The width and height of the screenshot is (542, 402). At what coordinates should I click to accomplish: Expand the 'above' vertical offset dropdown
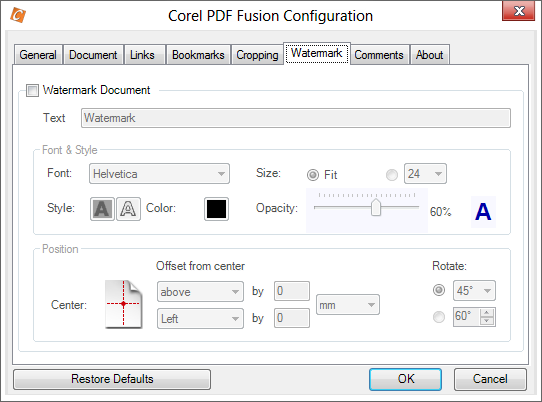pos(200,291)
